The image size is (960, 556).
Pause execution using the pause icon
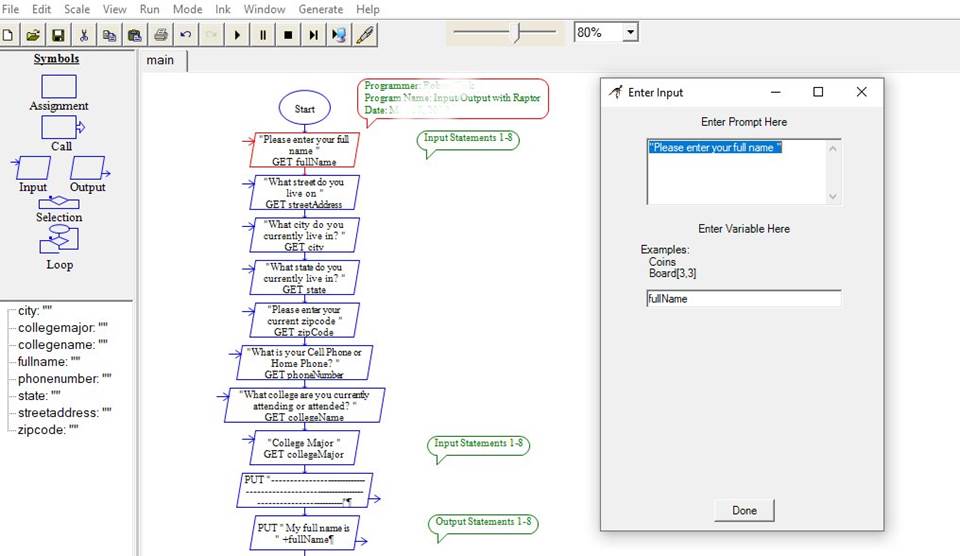[x=263, y=35]
